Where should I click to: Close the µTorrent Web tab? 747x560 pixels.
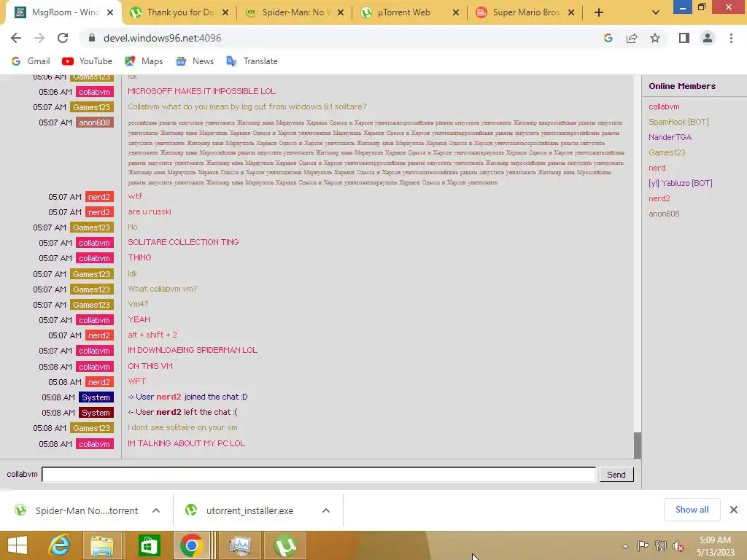click(x=455, y=13)
